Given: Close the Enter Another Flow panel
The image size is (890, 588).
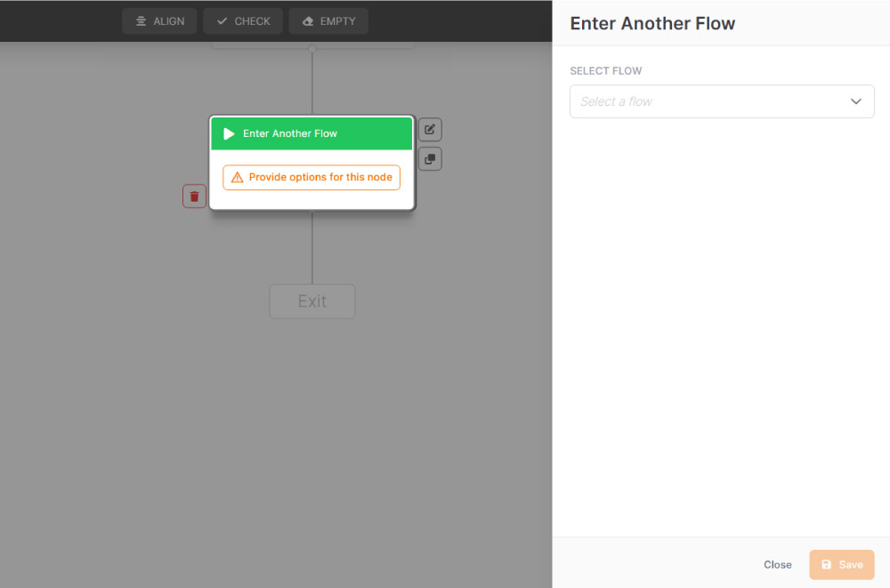Looking at the screenshot, I should tap(777, 565).
